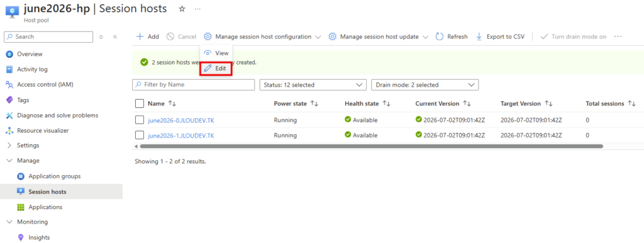The height and width of the screenshot is (243, 644).
Task: Click the purple Tags icon
Action: tap(9, 100)
